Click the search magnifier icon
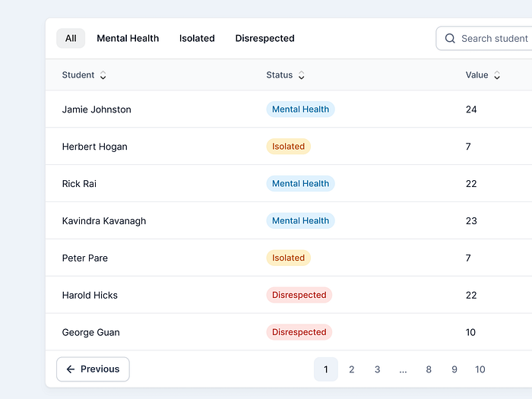The height and width of the screenshot is (399, 532). (450, 39)
